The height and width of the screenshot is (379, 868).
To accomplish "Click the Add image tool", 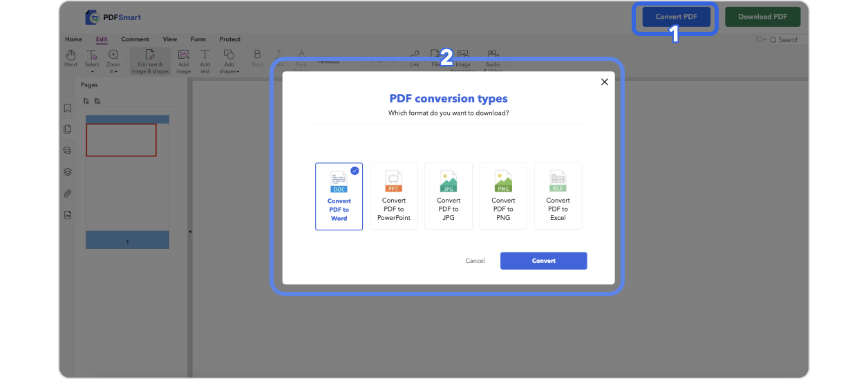I will [x=183, y=60].
